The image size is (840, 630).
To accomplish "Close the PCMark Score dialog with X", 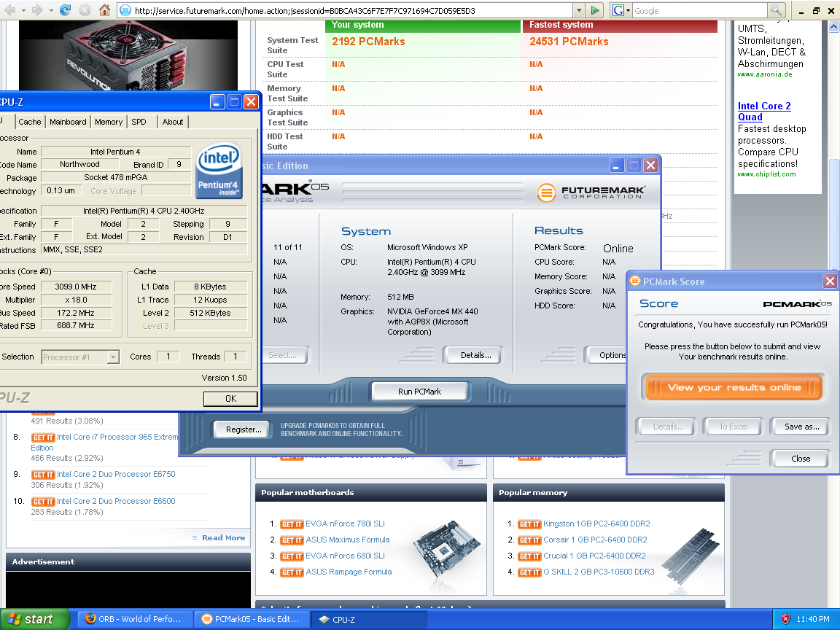I will point(830,281).
